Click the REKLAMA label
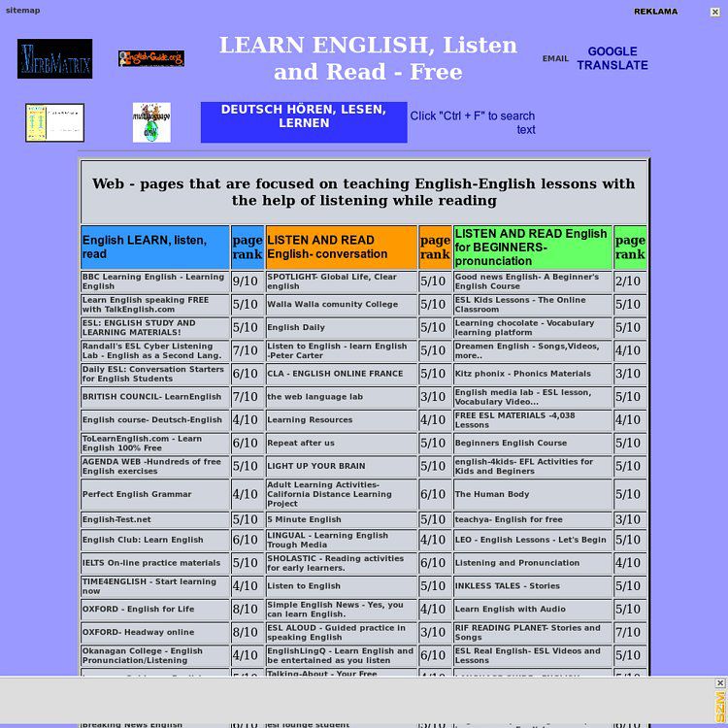The image size is (728, 728). tap(655, 12)
